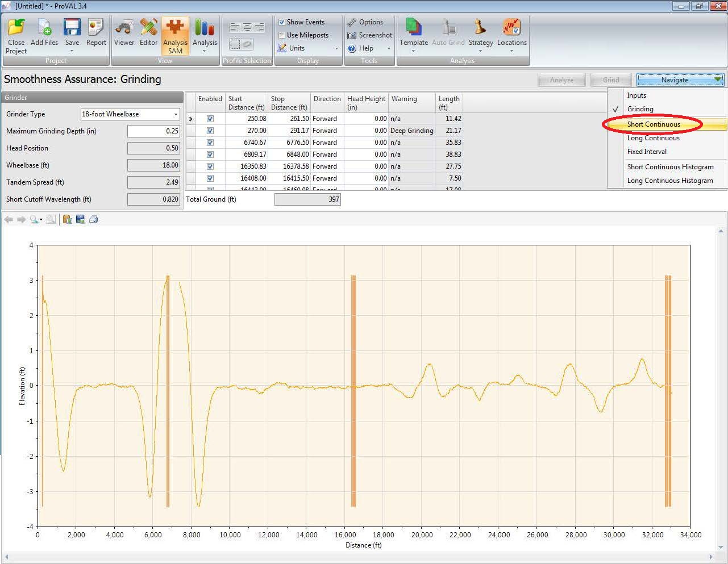The height and width of the screenshot is (564, 728).
Task: Choose Short Continuous menu entry
Action: tap(654, 124)
